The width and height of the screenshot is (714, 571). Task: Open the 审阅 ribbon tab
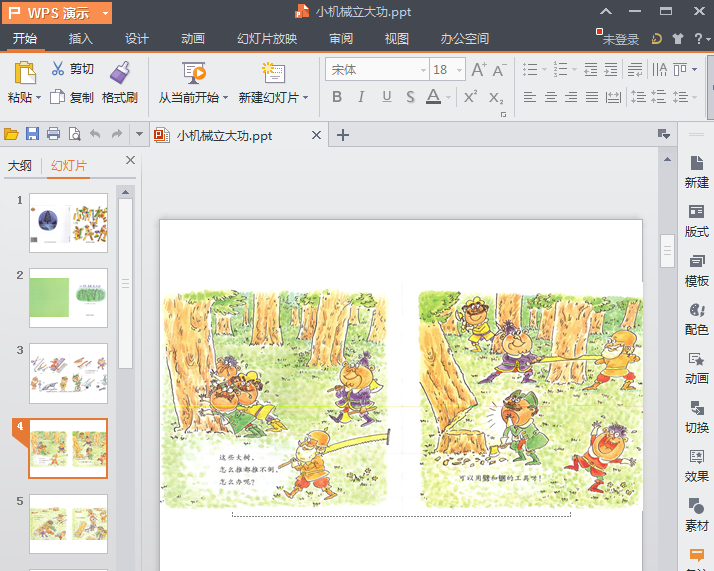pos(341,39)
